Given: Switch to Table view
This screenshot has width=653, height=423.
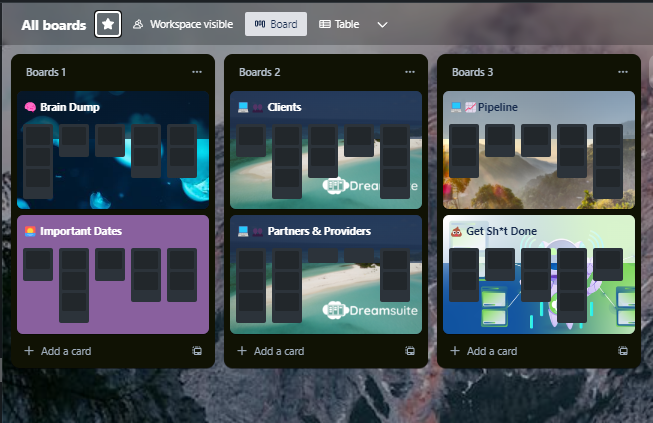Looking at the screenshot, I should click(339, 24).
